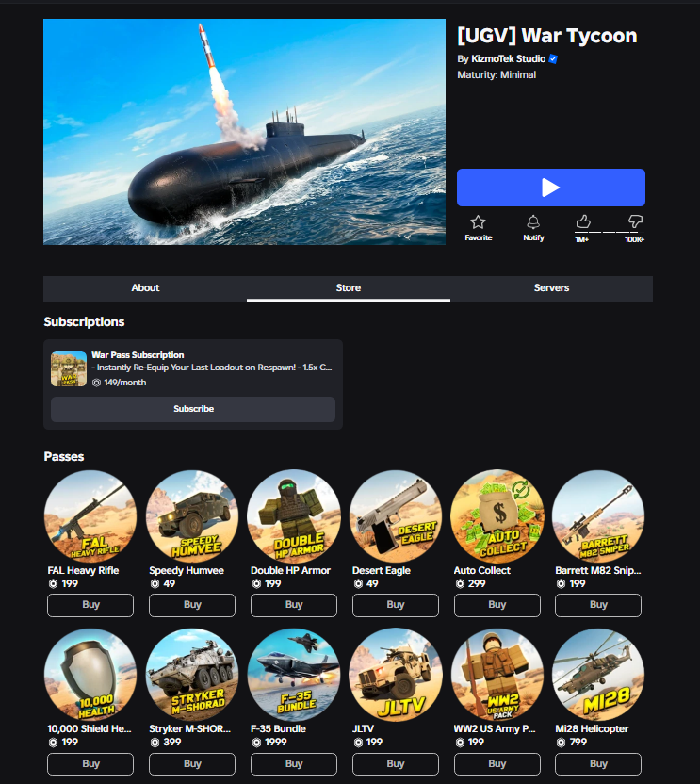
Task: Click the Auto Collect name text
Action: click(x=482, y=570)
